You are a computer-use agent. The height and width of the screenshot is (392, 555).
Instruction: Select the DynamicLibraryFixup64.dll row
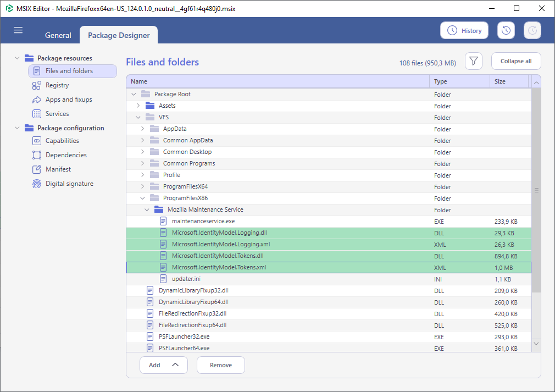[329, 302]
